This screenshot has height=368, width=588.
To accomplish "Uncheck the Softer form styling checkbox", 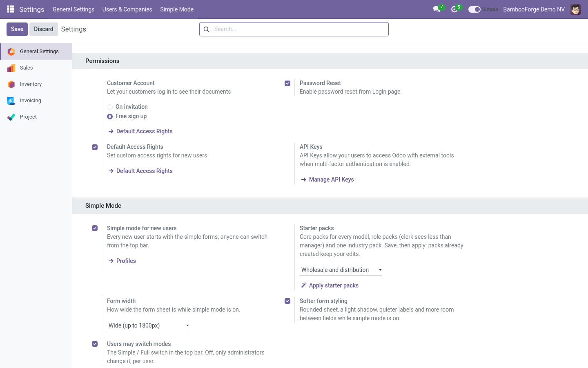I will (x=287, y=301).
